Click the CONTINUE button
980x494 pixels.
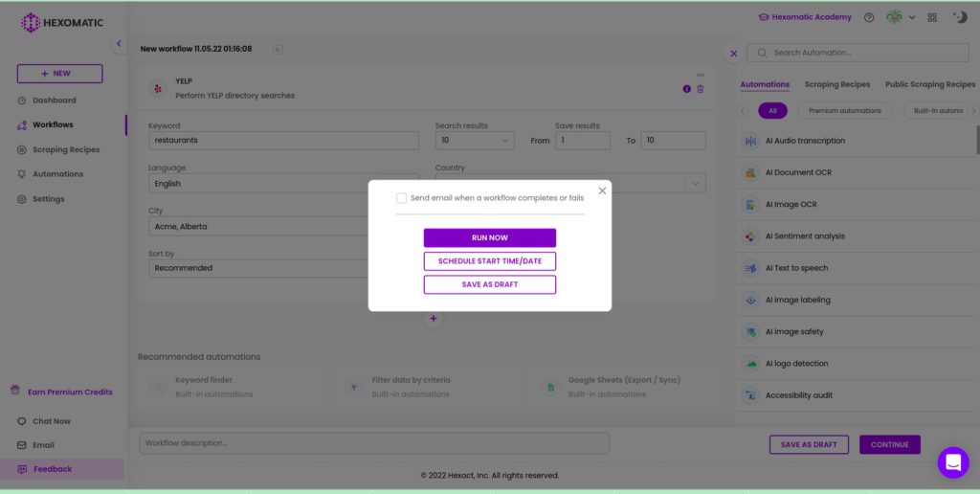(x=889, y=444)
